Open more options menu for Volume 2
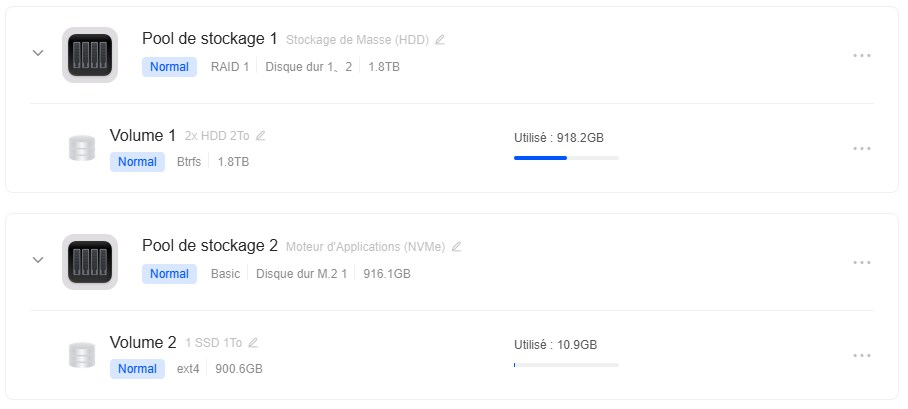The height and width of the screenshot is (409, 908). coord(862,355)
